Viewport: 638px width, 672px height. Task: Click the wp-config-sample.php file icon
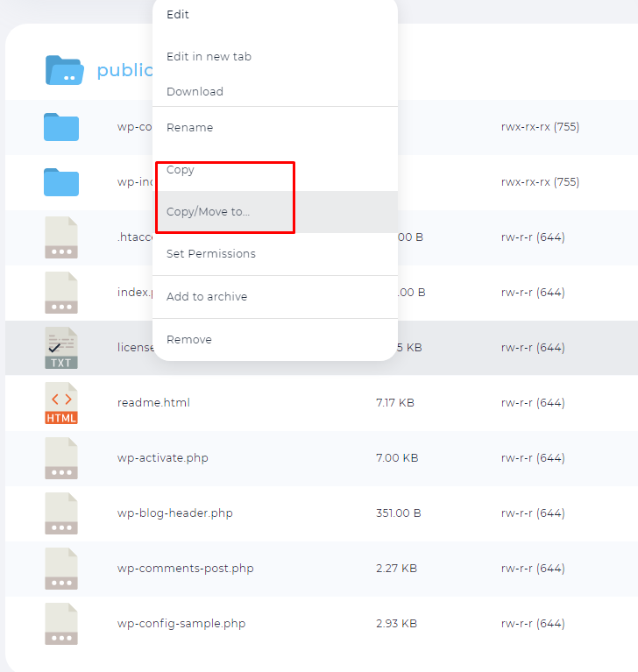pos(61,624)
